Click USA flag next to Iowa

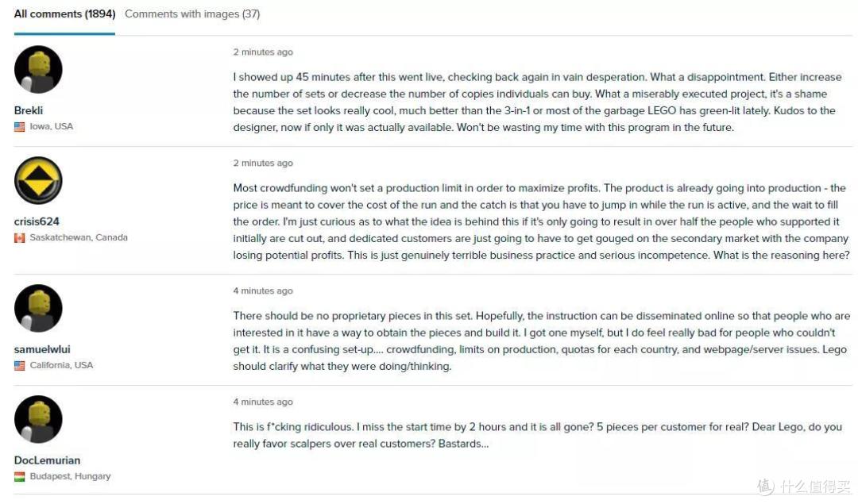[x=20, y=127]
